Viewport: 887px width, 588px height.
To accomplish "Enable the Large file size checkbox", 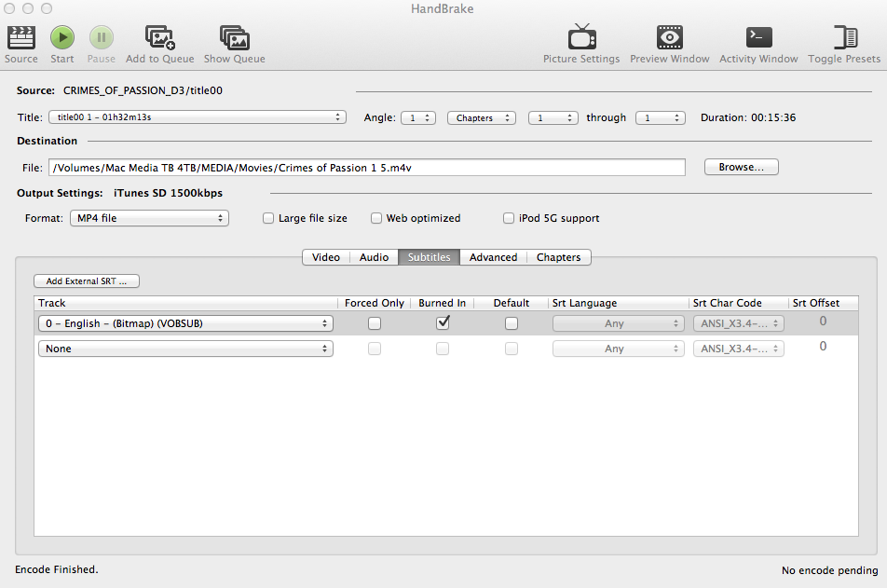I will [268, 218].
